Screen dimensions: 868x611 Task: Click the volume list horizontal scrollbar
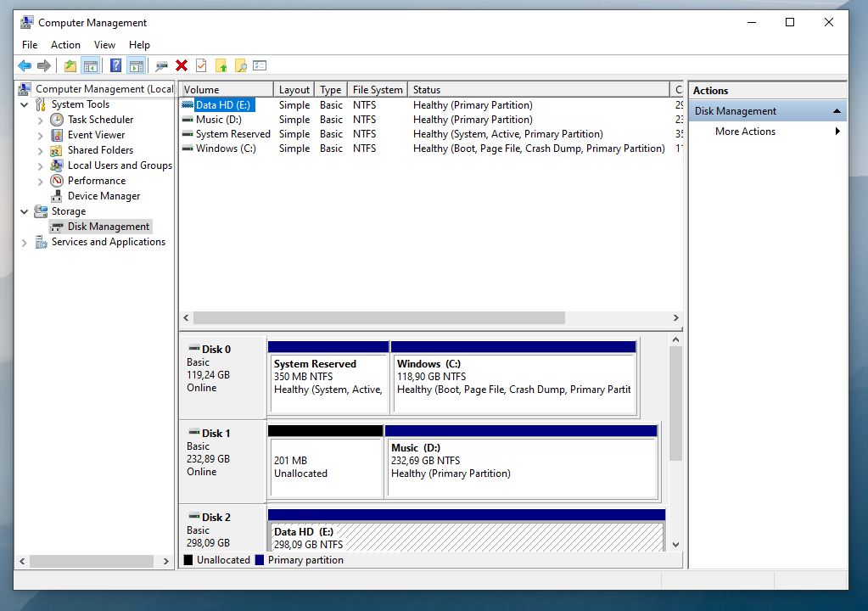[378, 317]
